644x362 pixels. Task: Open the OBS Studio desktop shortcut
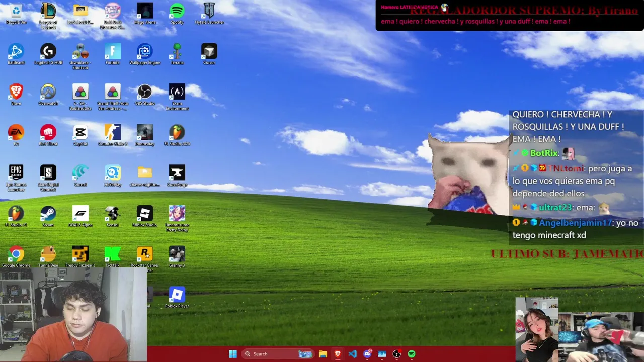[x=145, y=95]
